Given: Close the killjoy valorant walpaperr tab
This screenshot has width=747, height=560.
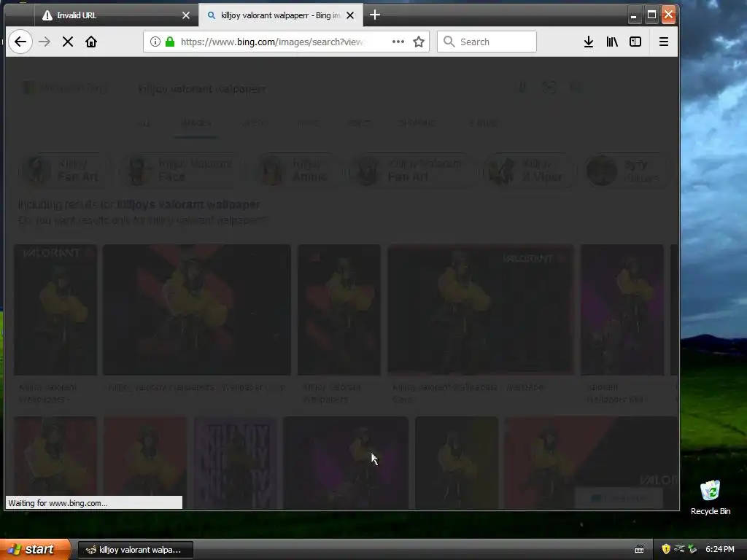Looking at the screenshot, I should [x=350, y=15].
